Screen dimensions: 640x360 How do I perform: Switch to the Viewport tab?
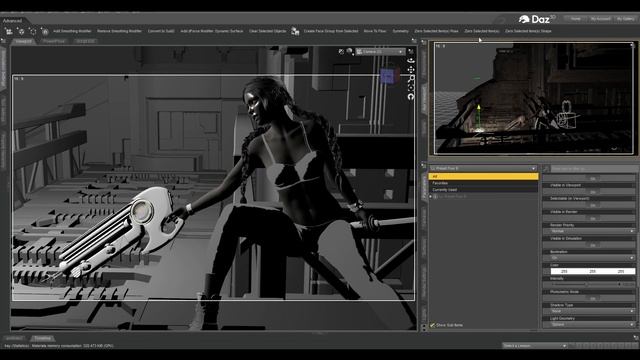(23, 41)
